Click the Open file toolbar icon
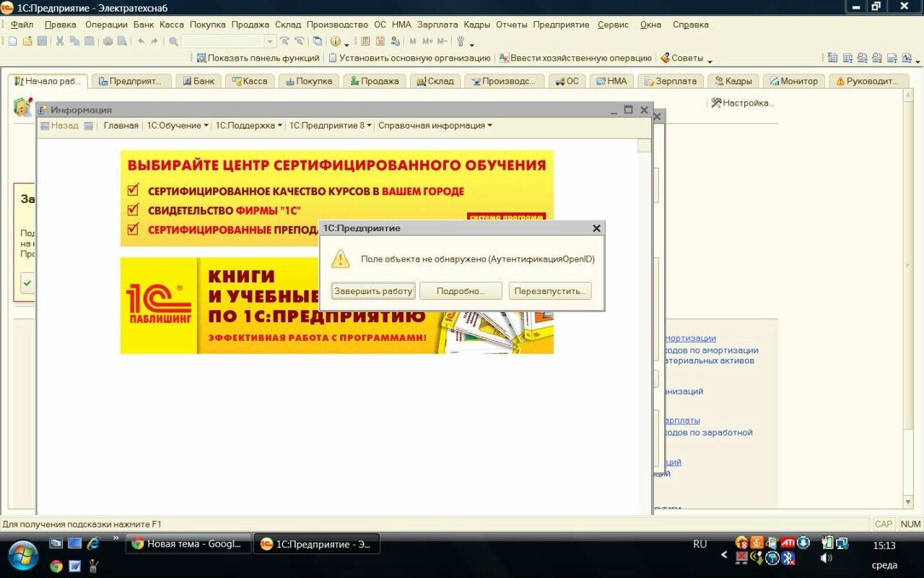Screen dimensions: 924x578 [x=27, y=41]
